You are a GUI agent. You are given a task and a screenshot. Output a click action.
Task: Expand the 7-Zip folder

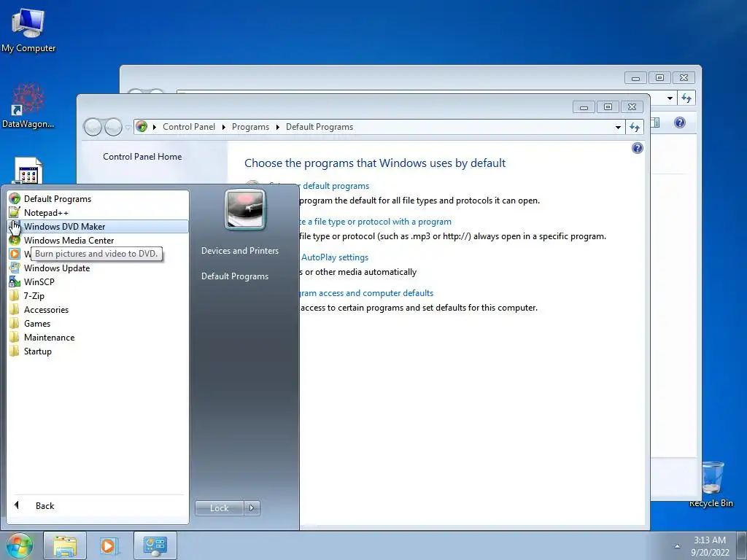pos(98,296)
